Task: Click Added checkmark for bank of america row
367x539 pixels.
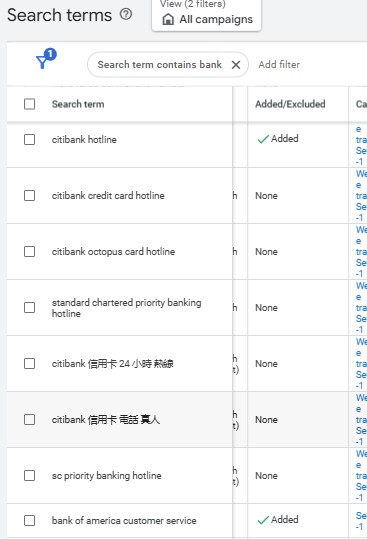Action: coord(263,520)
